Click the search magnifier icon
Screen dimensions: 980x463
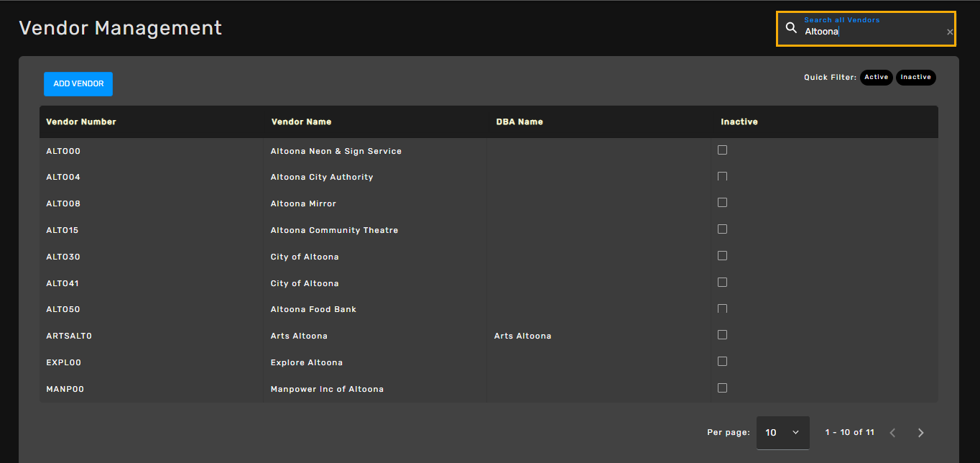coord(791,28)
